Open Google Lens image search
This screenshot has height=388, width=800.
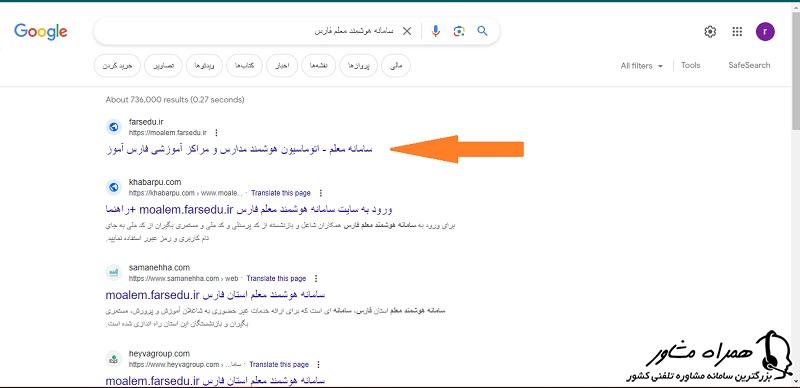point(459,32)
